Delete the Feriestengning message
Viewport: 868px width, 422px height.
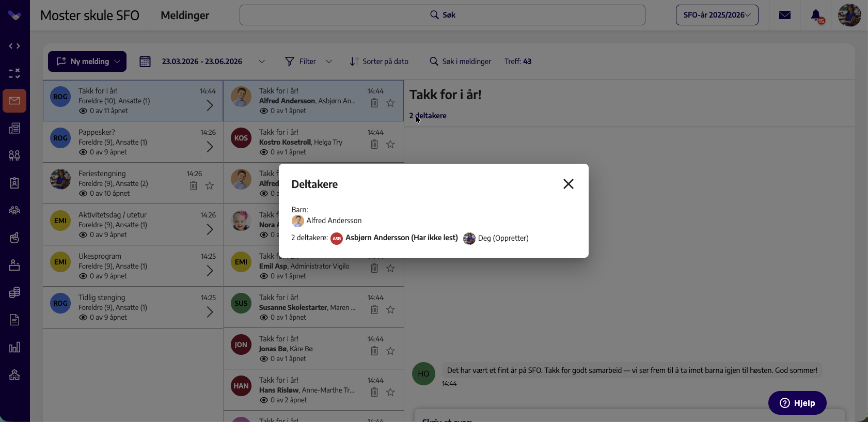(x=194, y=185)
